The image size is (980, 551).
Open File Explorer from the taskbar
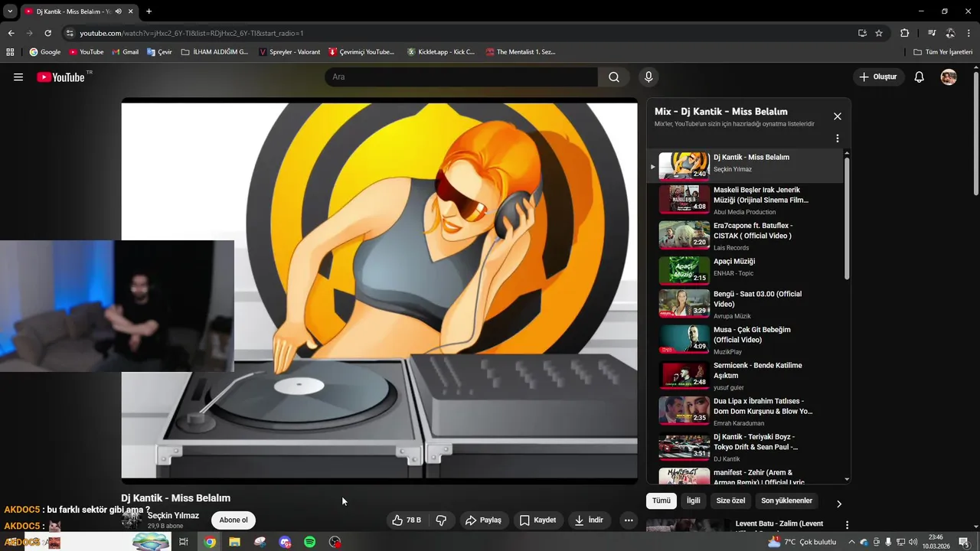[x=234, y=542]
